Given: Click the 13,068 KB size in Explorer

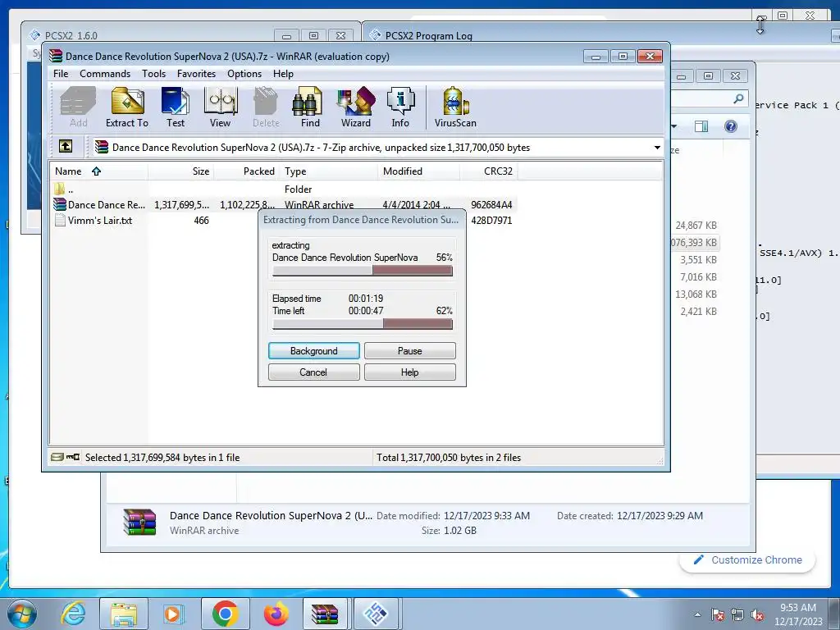Looking at the screenshot, I should pyautogui.click(x=696, y=294).
